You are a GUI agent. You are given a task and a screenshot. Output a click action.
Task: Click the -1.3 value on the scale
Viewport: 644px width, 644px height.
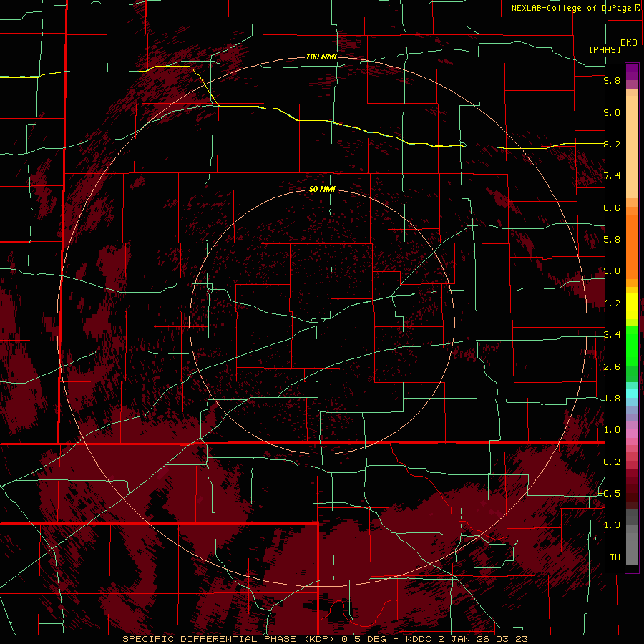pos(610,525)
